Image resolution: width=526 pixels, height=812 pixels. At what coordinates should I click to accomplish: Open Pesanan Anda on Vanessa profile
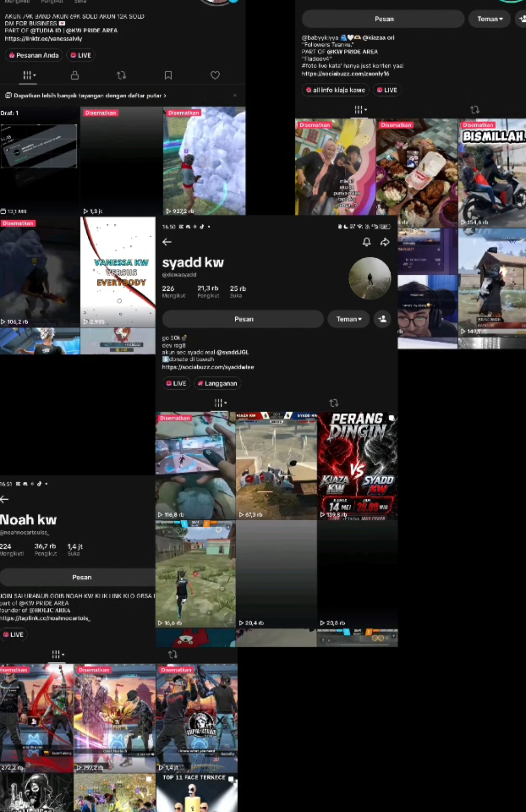pyautogui.click(x=34, y=55)
